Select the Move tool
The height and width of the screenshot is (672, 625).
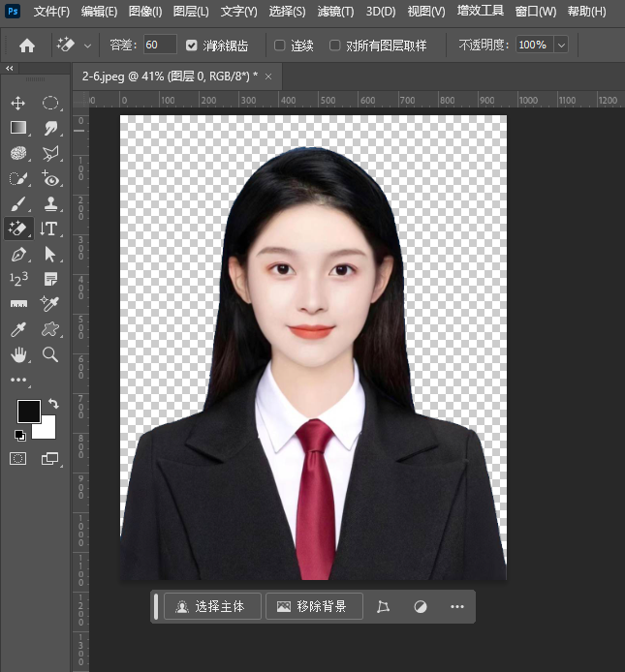18,104
